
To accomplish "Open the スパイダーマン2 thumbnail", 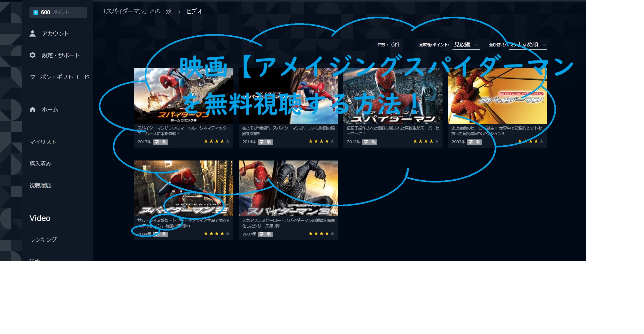I will tap(184, 188).
